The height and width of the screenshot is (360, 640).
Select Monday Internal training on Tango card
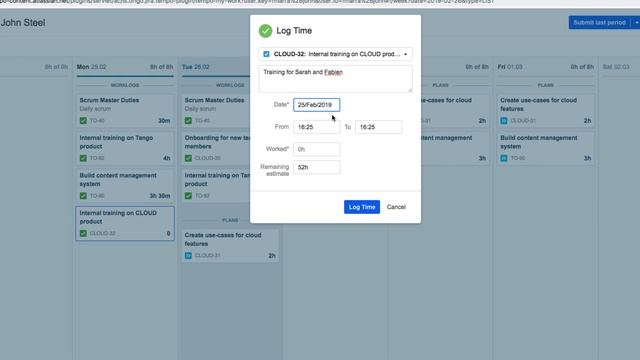click(125, 148)
